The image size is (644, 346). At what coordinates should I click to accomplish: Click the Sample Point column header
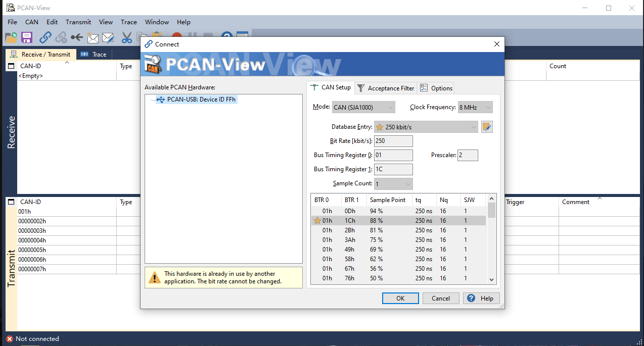pyautogui.click(x=389, y=200)
